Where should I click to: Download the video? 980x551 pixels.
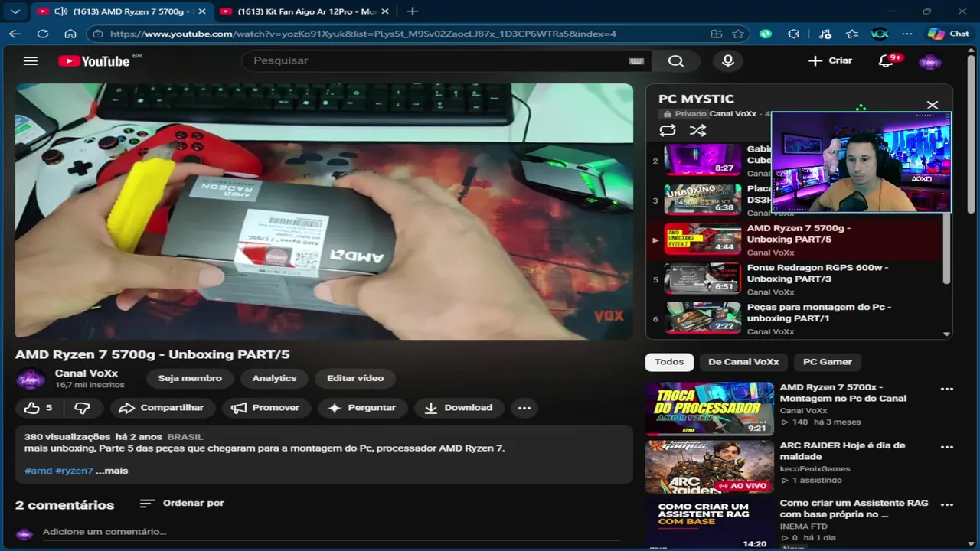pyautogui.click(x=459, y=408)
